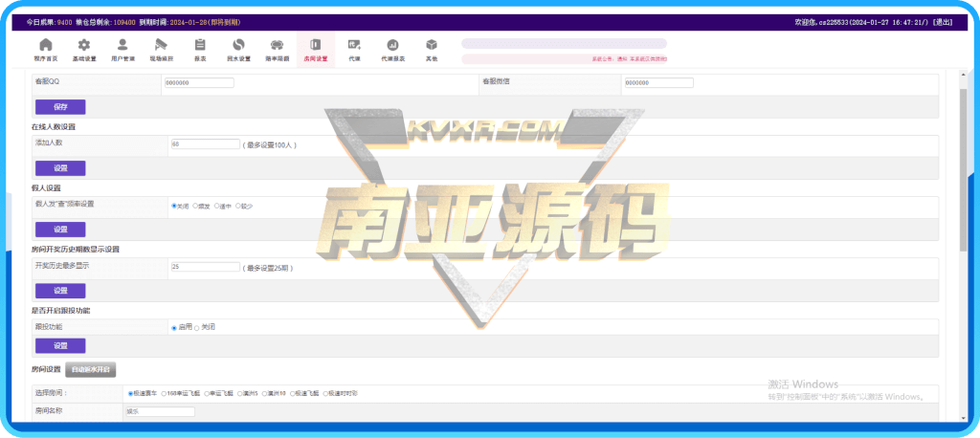The width and height of the screenshot is (980, 438).
Task: Focus the 客服微信 input field
Action: click(658, 82)
